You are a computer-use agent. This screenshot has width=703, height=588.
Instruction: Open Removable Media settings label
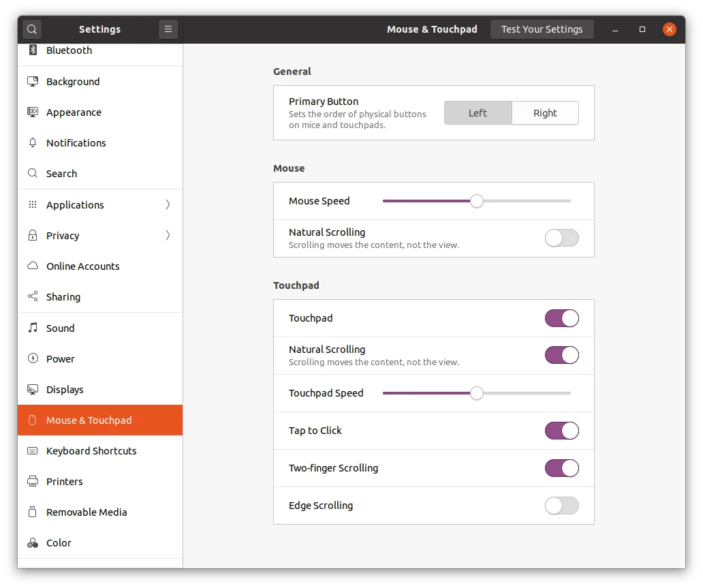(87, 512)
